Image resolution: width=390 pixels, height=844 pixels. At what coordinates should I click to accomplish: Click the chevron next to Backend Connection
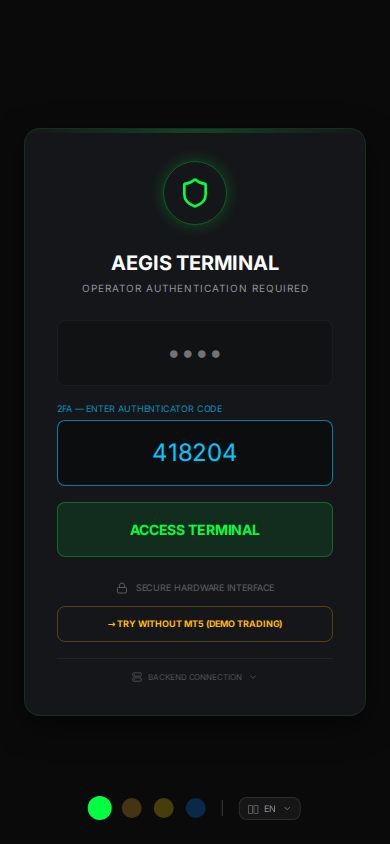pos(253,677)
